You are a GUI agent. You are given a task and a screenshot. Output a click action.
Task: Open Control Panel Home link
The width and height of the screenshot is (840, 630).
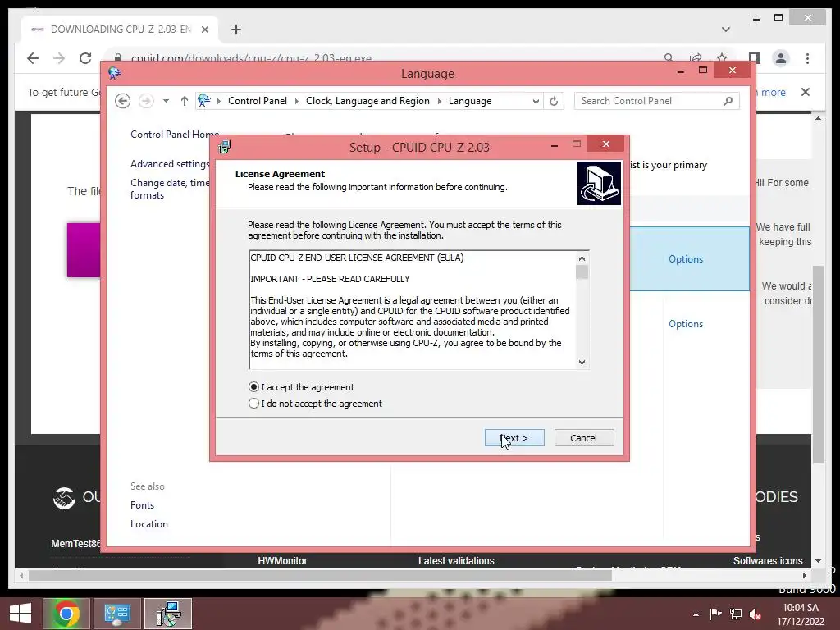click(175, 134)
